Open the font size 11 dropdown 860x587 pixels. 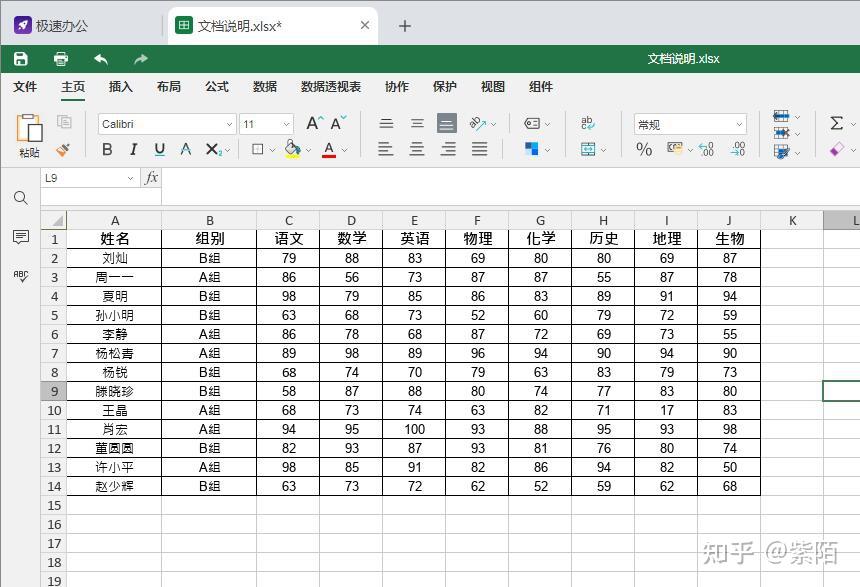point(286,125)
